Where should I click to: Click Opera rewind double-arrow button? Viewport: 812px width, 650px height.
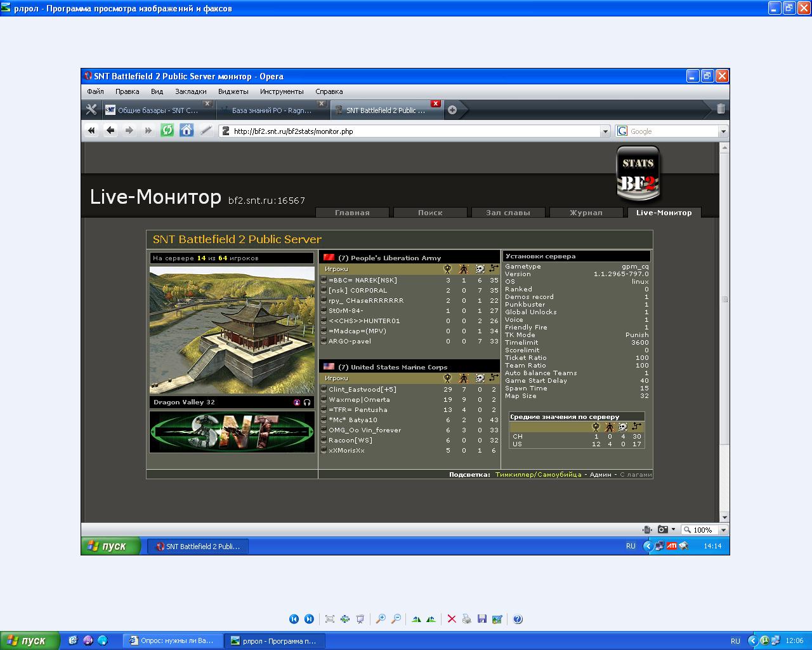click(x=91, y=130)
